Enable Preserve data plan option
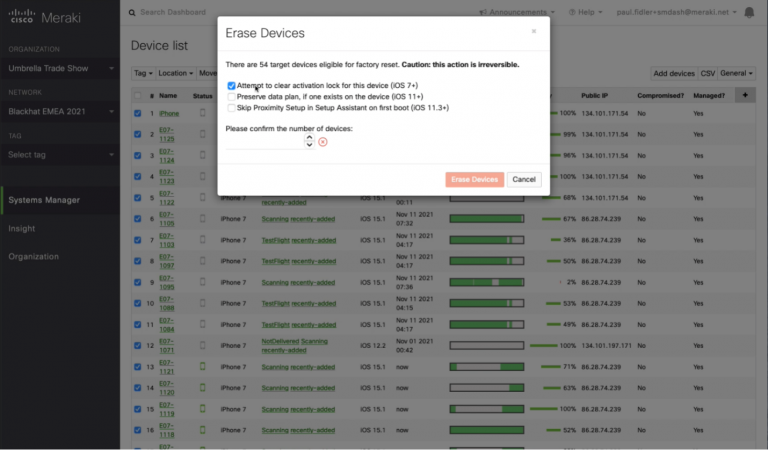This screenshot has height=451, width=768. point(232,97)
